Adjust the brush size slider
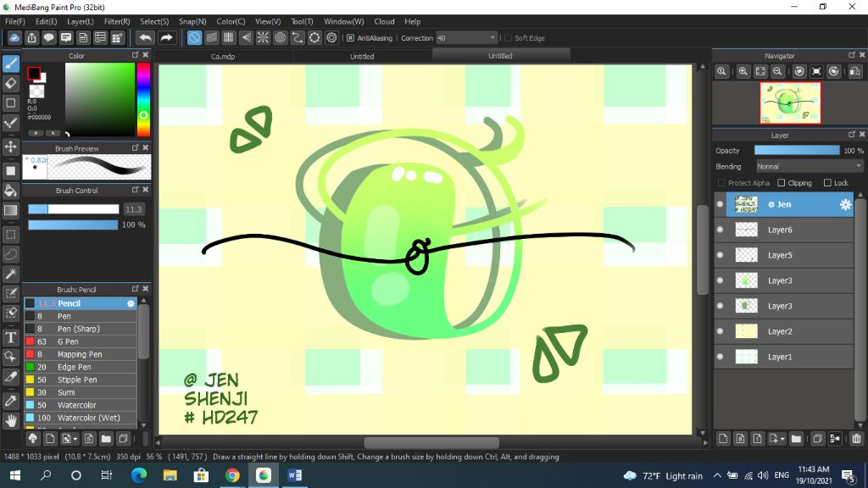This screenshot has height=488, width=868. [x=73, y=209]
